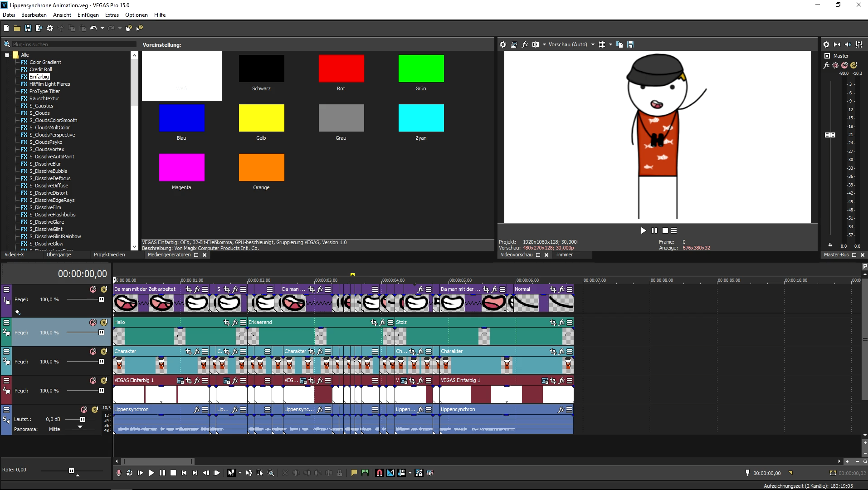
Task: Open the overlays grid dropdown arrow
Action: point(610,44)
